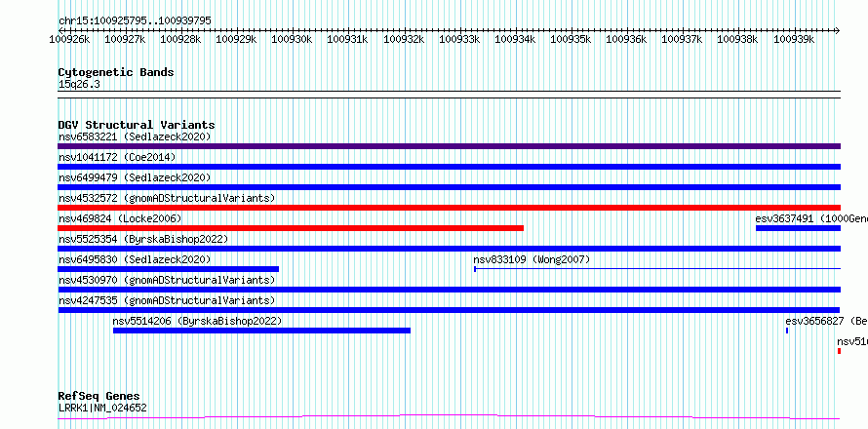Select the nsv5514206 (ByrskaBishop2022) blue bar
The height and width of the screenshot is (429, 868).
[x=261, y=331]
